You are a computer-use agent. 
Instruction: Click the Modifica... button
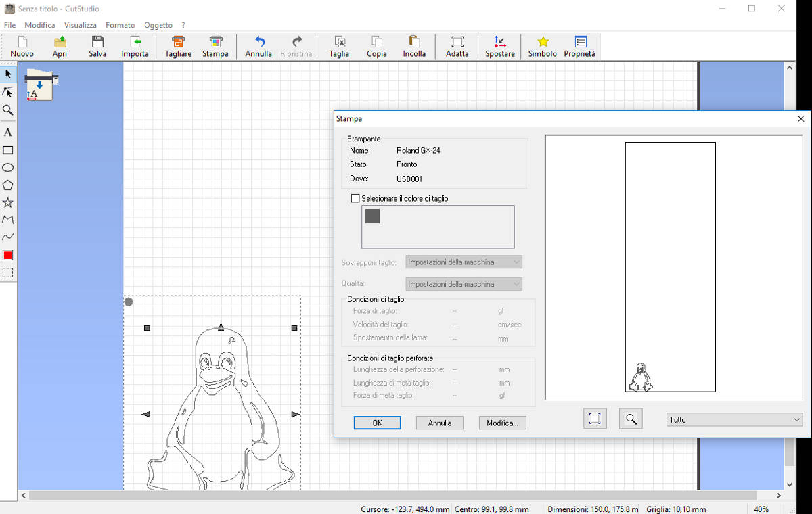point(502,423)
